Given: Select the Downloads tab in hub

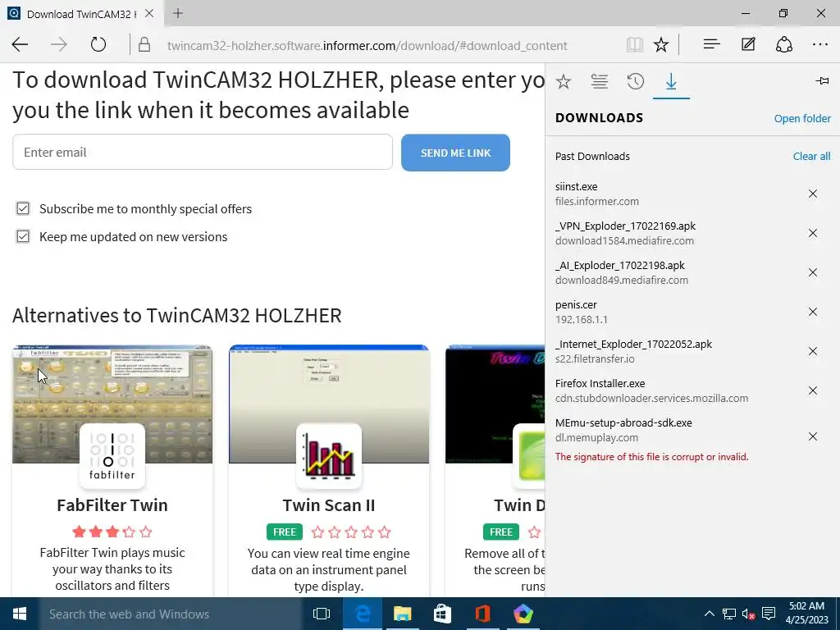Looking at the screenshot, I should (671, 82).
